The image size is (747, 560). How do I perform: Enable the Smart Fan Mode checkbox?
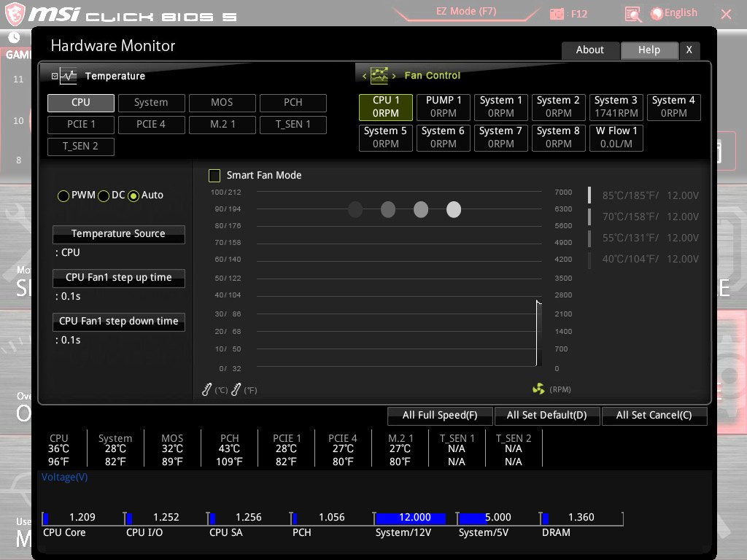pyautogui.click(x=214, y=175)
